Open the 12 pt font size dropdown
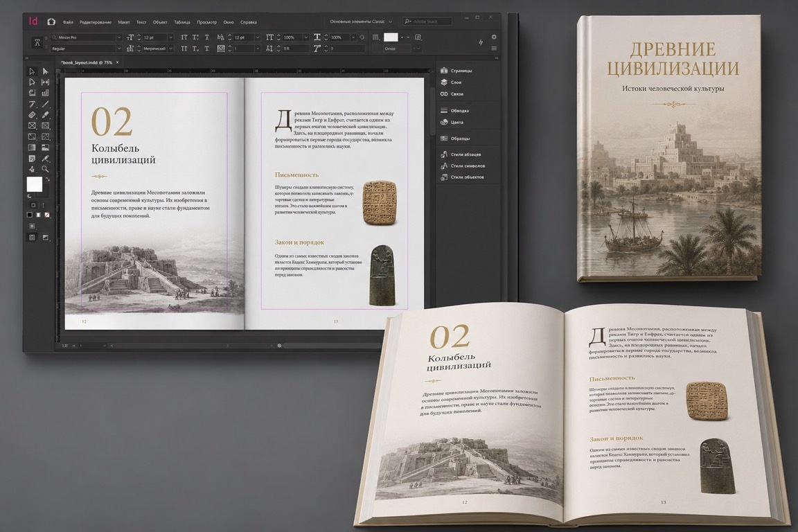The width and height of the screenshot is (798, 532). (x=170, y=37)
